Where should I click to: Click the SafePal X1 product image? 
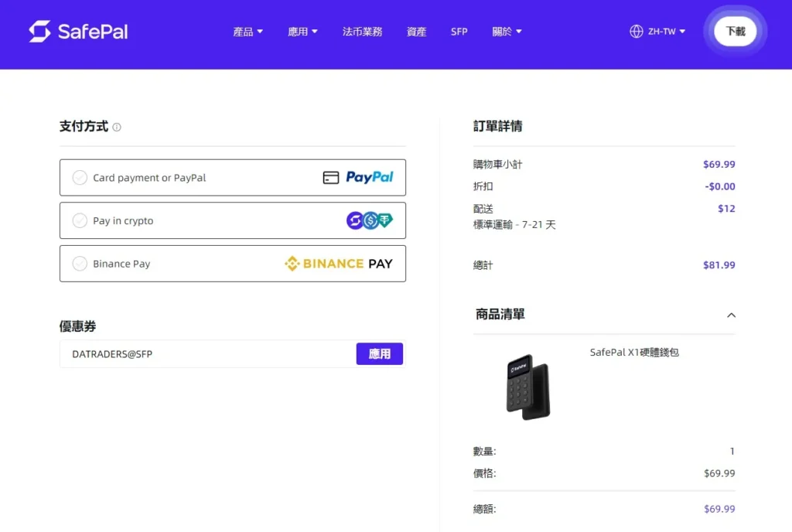click(x=527, y=387)
